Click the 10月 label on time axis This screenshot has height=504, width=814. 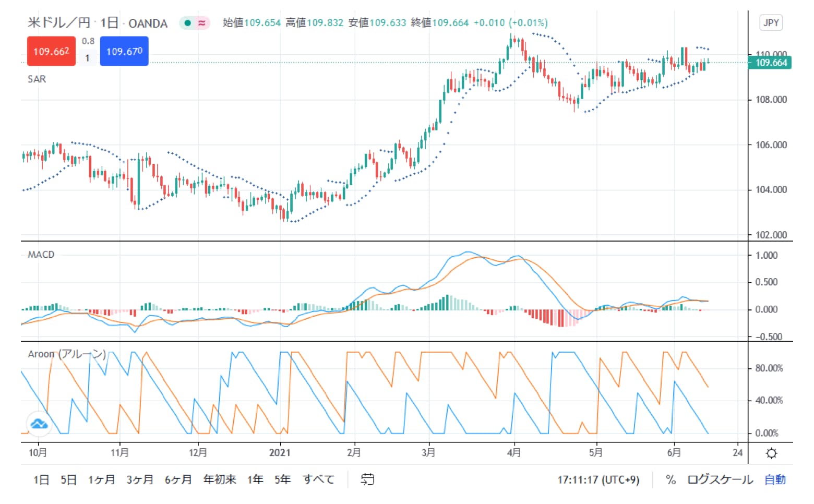38,453
